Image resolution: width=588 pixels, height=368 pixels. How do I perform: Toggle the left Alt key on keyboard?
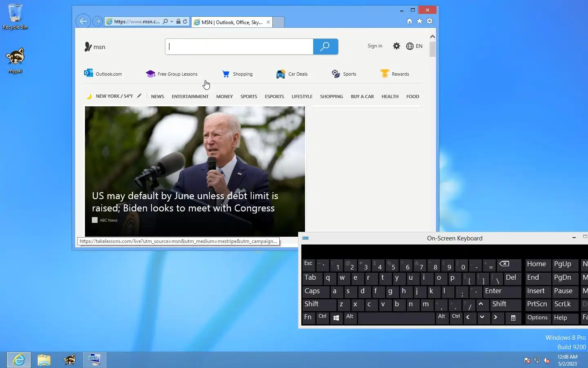click(350, 318)
